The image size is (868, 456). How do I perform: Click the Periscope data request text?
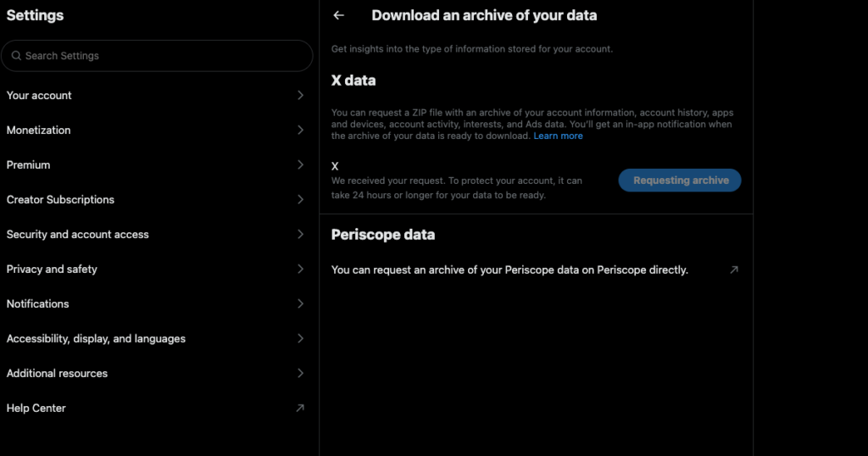point(509,270)
